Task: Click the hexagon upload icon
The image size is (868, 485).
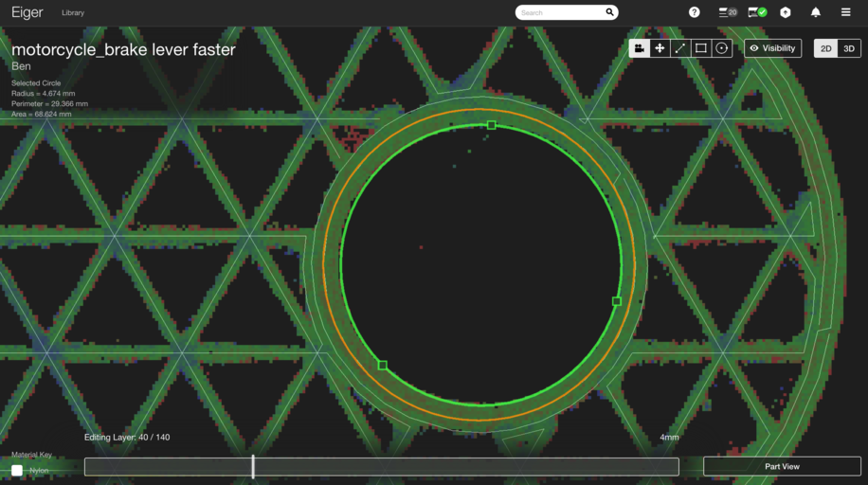Action: [x=786, y=12]
